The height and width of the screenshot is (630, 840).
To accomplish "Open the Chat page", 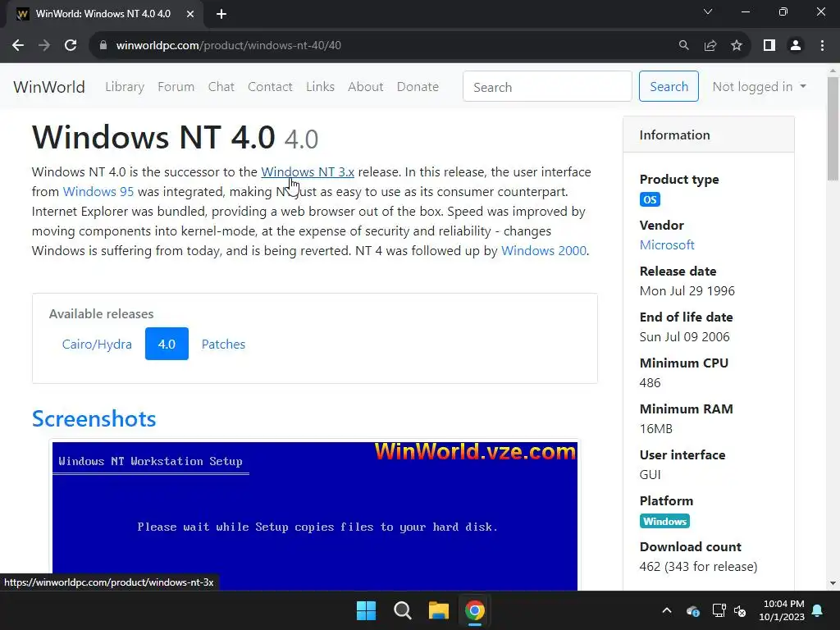I will 221,87.
